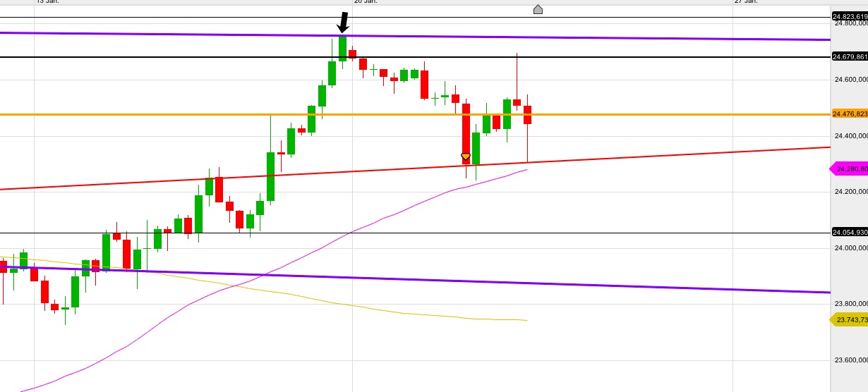The image size is (868, 392).
Task: Click the yellow 23.743,73 moving average tag
Action: coord(848,320)
